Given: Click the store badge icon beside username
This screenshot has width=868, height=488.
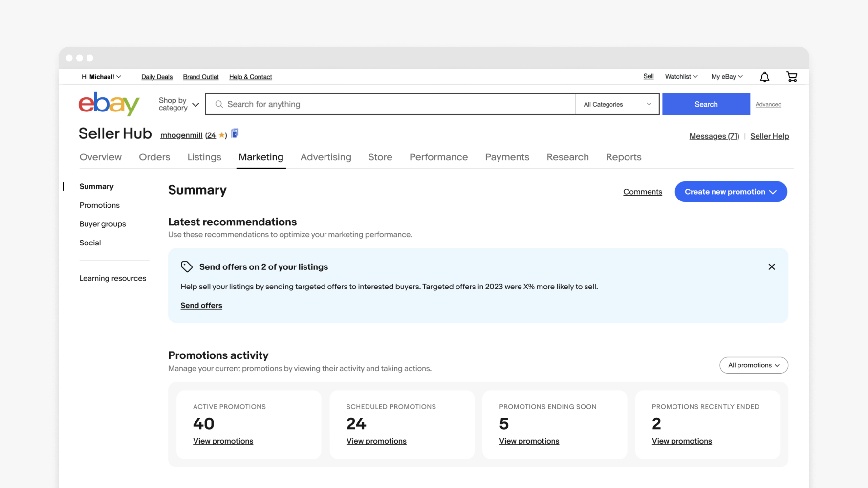Looking at the screenshot, I should coord(235,133).
